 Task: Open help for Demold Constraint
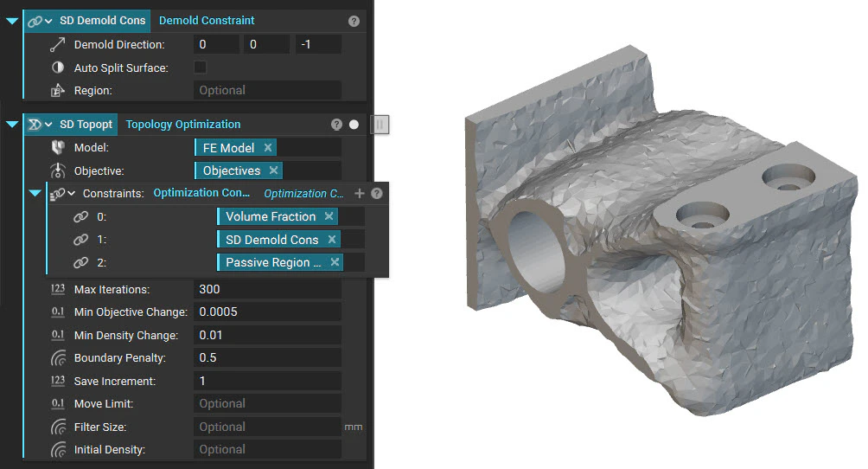click(x=354, y=21)
